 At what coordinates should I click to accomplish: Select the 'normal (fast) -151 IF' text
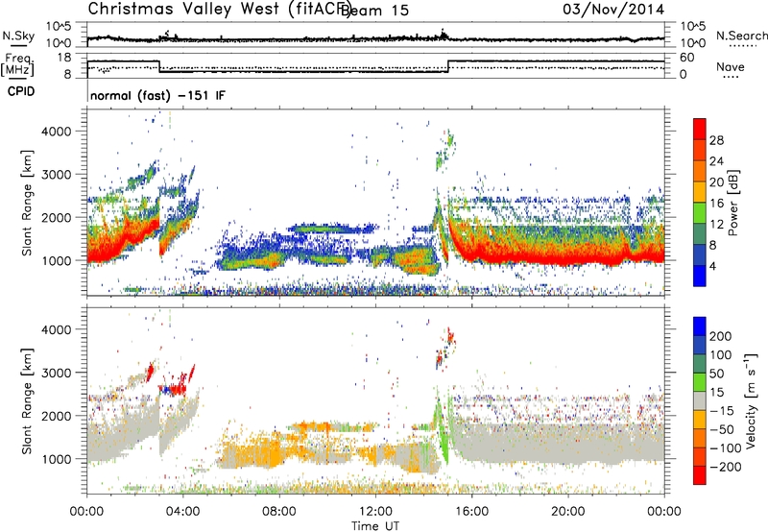pyautogui.click(x=157, y=95)
